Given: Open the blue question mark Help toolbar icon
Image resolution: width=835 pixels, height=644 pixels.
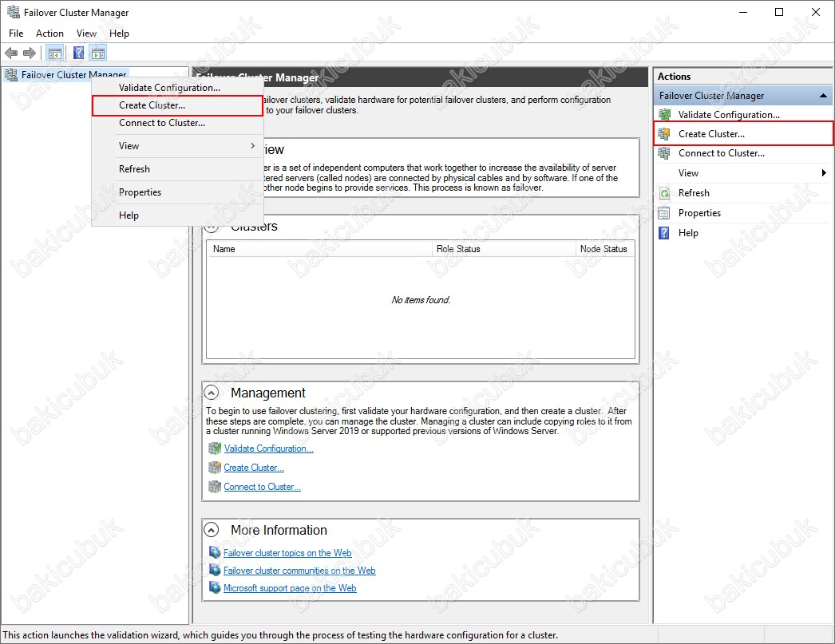Looking at the screenshot, I should click(x=78, y=53).
